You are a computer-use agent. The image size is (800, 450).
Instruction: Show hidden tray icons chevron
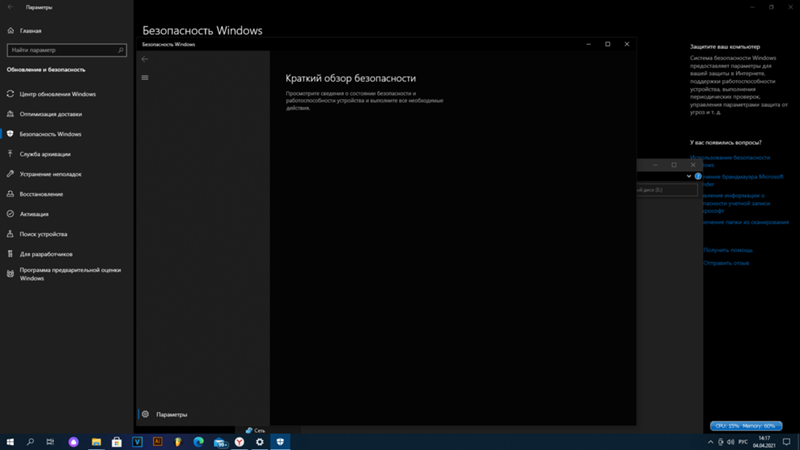click(x=710, y=442)
